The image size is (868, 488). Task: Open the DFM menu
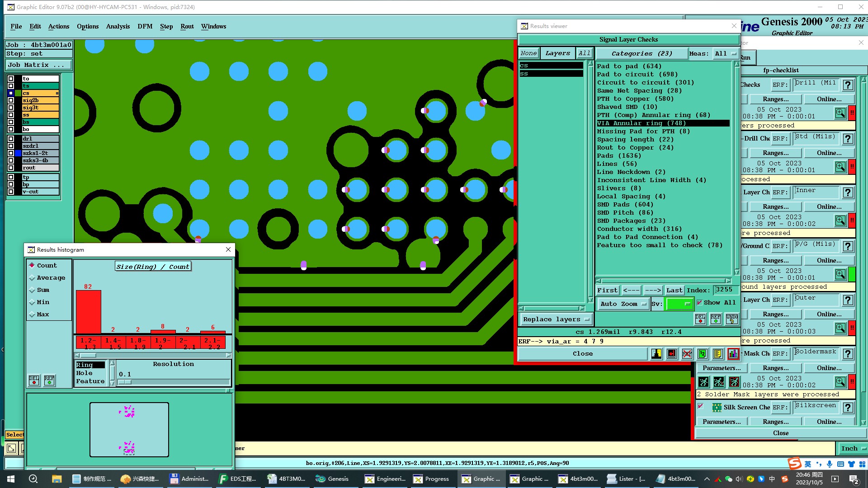tap(145, 27)
